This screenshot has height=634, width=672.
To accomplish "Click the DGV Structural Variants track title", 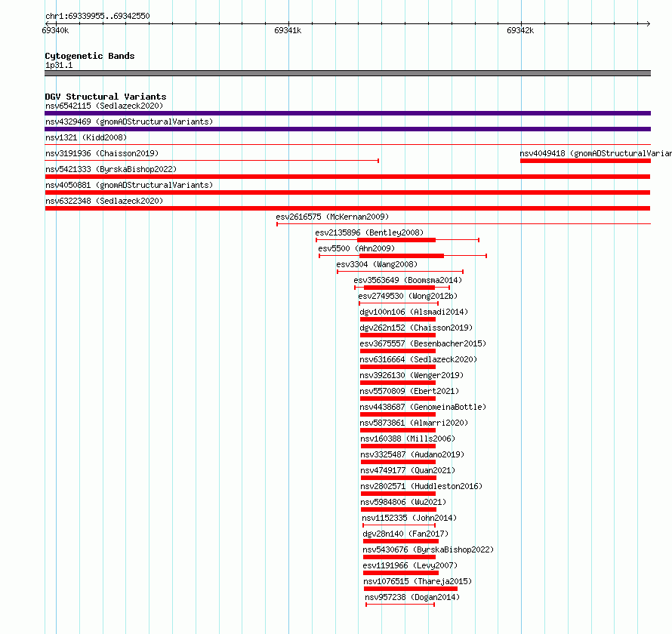I will (106, 97).
